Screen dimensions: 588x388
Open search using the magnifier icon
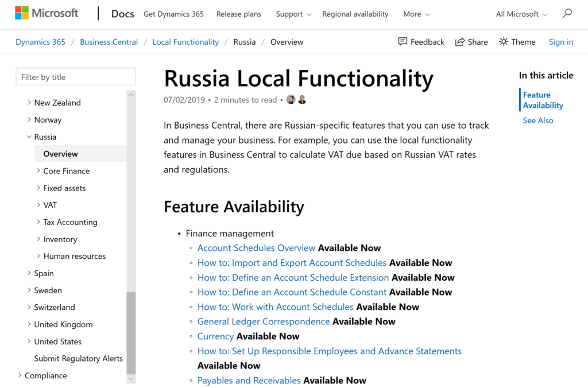click(x=567, y=13)
